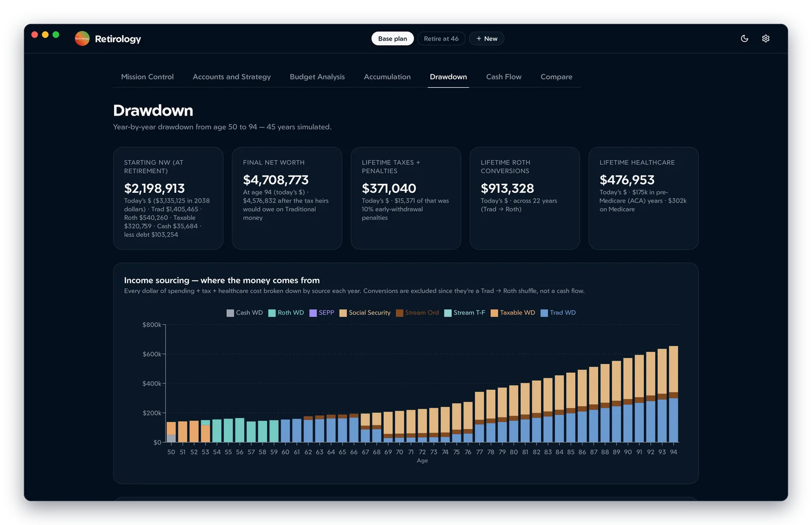This screenshot has width=812, height=525.
Task: Open the Budget Analysis tab
Action: click(x=317, y=77)
